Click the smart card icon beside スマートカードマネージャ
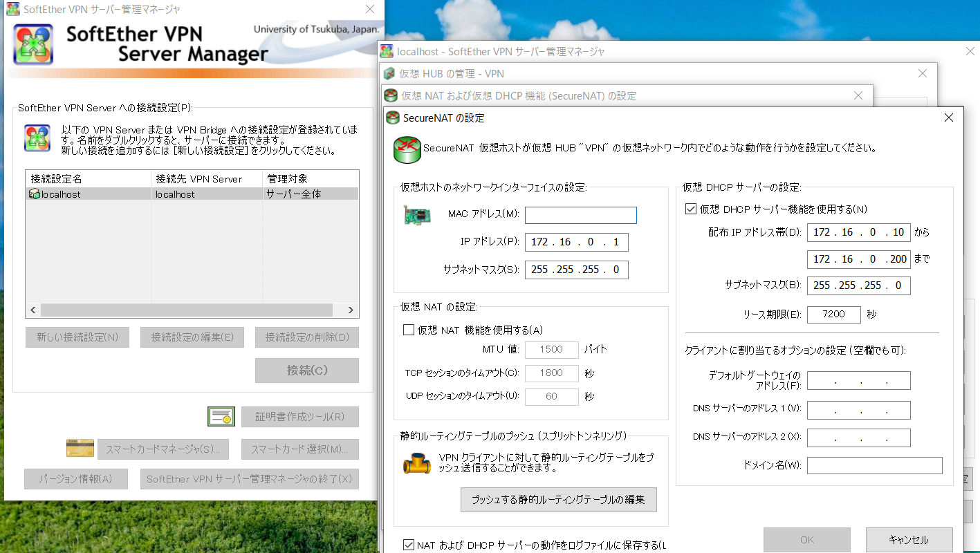This screenshot has height=553, width=980. pyautogui.click(x=80, y=448)
